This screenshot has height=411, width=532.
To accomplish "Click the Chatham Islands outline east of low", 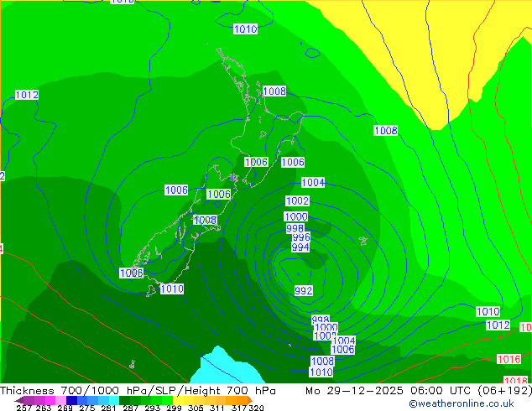I will pos(363,241).
